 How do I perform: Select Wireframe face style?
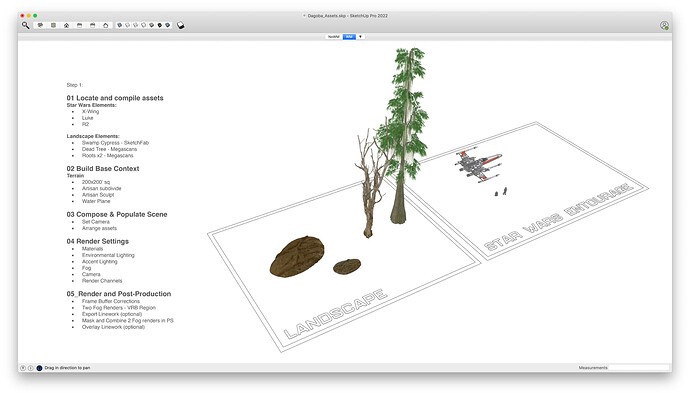(136, 26)
